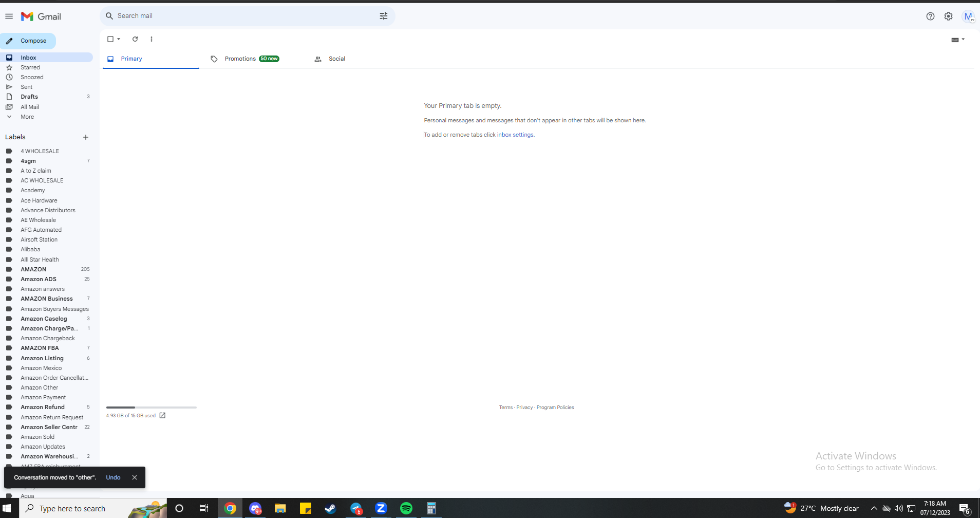This screenshot has width=980, height=518.
Task: Open the AMAZON label
Action: [47, 269]
